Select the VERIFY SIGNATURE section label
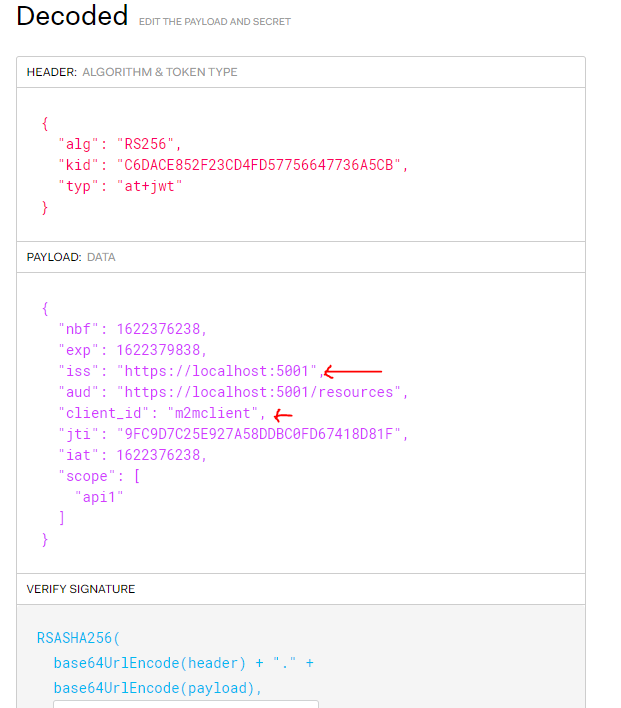This screenshot has height=708, width=621. point(81,589)
